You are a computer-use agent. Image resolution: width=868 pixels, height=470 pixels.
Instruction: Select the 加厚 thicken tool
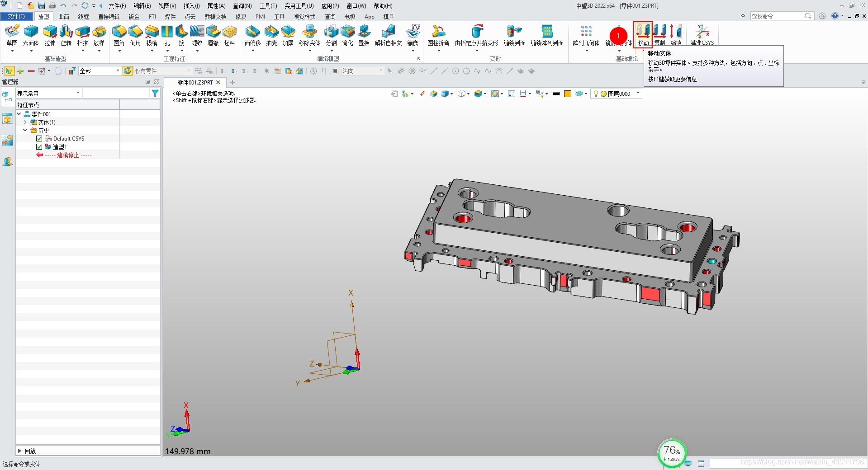[x=288, y=35]
